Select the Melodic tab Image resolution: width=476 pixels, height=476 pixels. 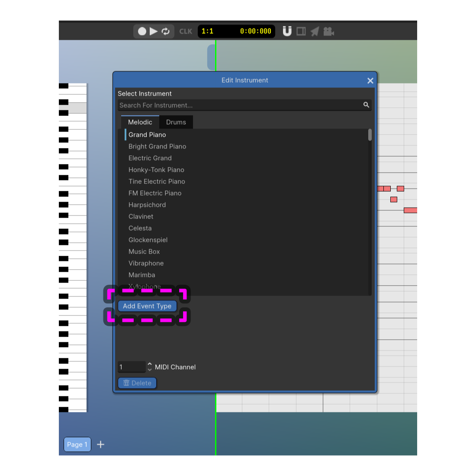(x=140, y=122)
